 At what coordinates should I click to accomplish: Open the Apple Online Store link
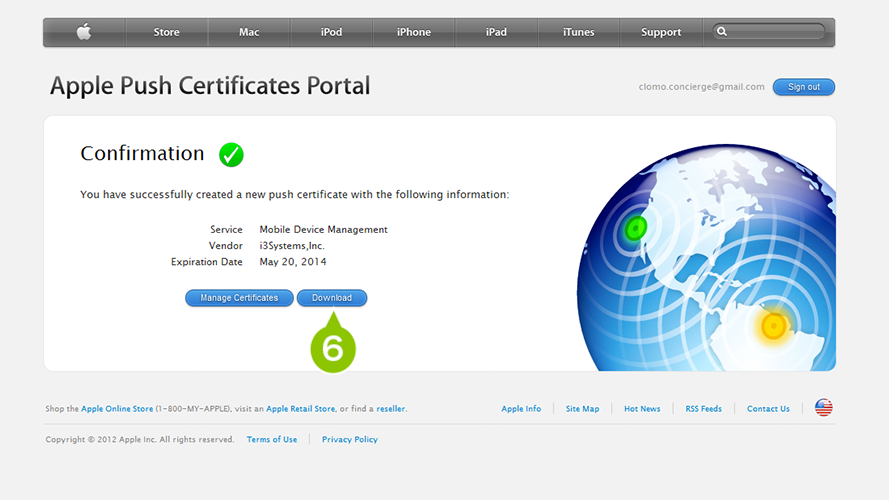coord(117,409)
